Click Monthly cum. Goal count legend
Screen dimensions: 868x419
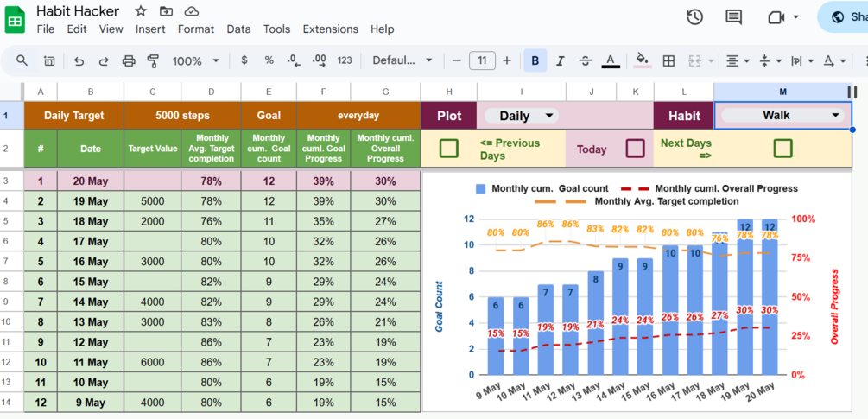(x=542, y=188)
